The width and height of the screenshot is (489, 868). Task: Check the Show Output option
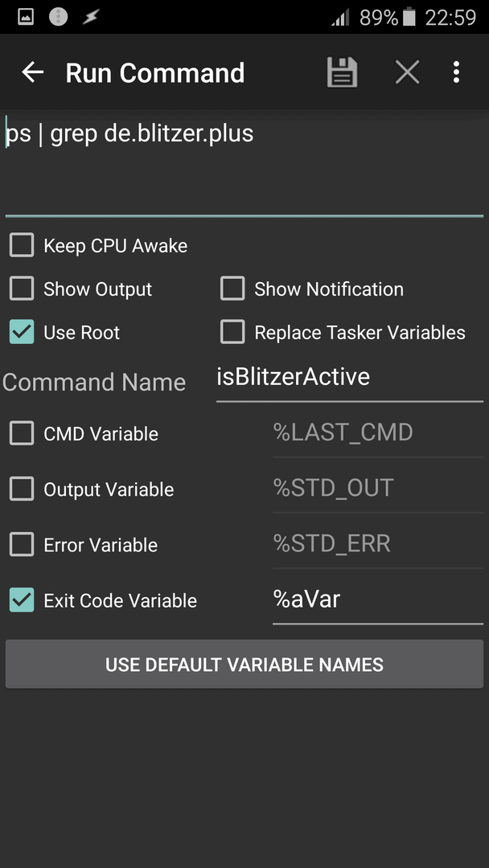tap(22, 289)
